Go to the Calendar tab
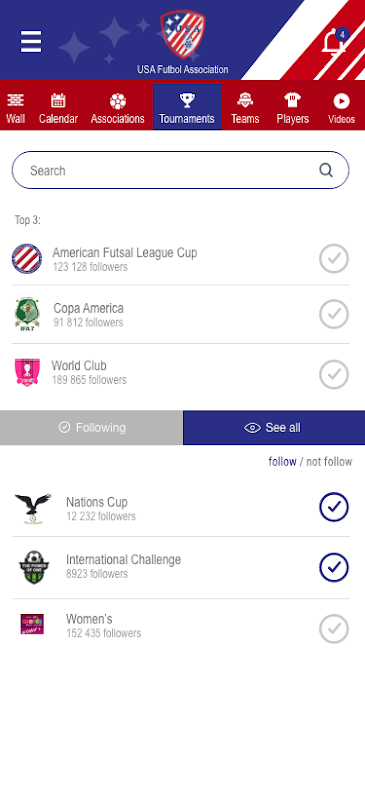 point(58,108)
